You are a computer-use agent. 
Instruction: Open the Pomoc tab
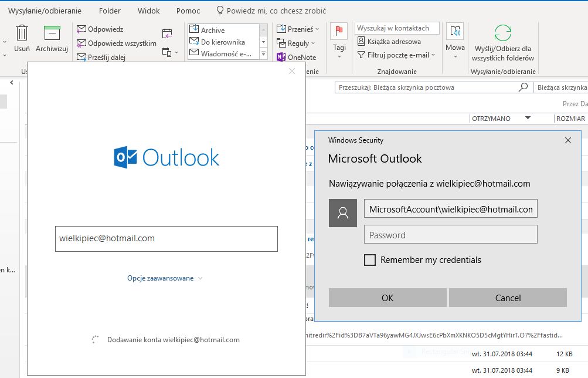pyautogui.click(x=188, y=11)
